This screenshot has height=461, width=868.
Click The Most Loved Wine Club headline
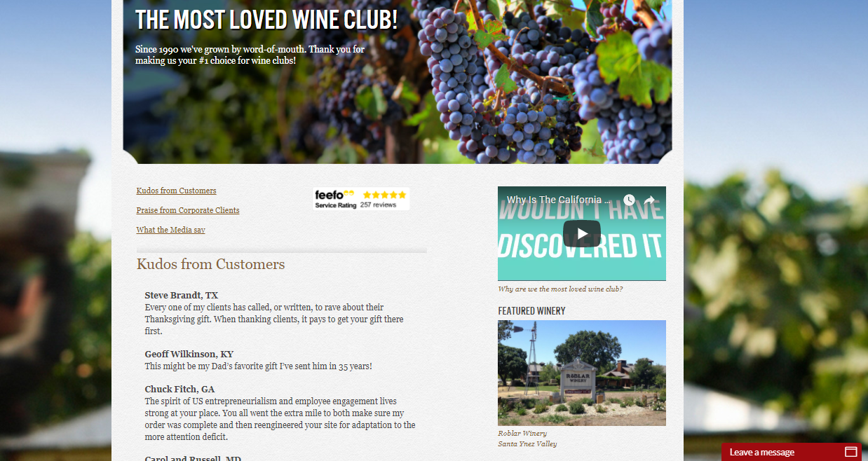[x=266, y=20]
